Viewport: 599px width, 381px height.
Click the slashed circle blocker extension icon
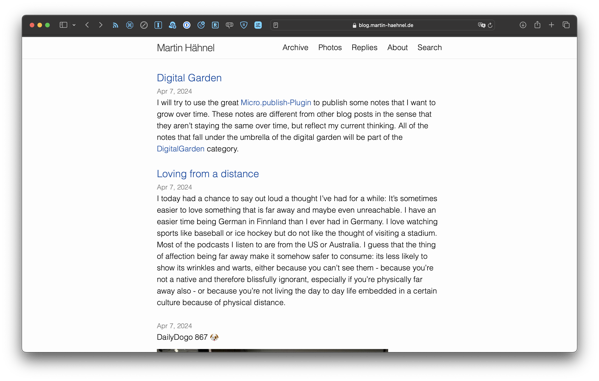click(144, 25)
